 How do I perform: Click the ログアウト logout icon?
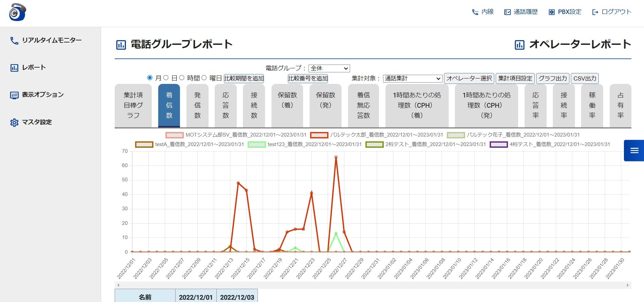click(x=595, y=12)
